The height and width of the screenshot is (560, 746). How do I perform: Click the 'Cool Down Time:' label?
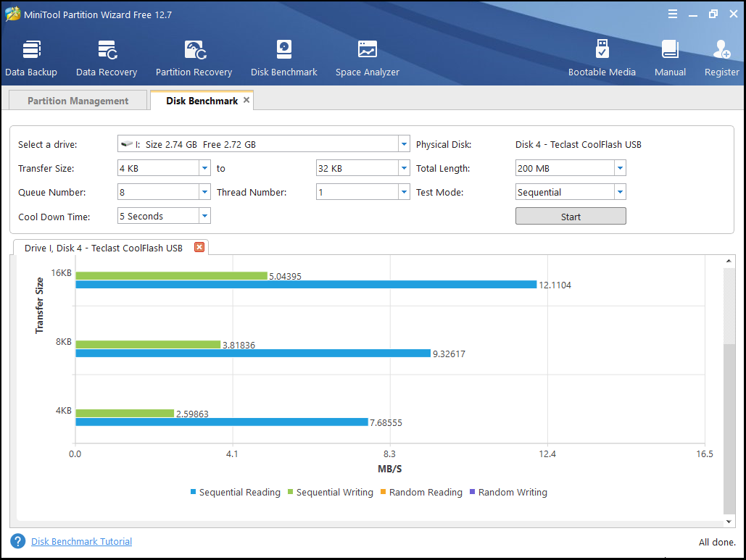(54, 217)
